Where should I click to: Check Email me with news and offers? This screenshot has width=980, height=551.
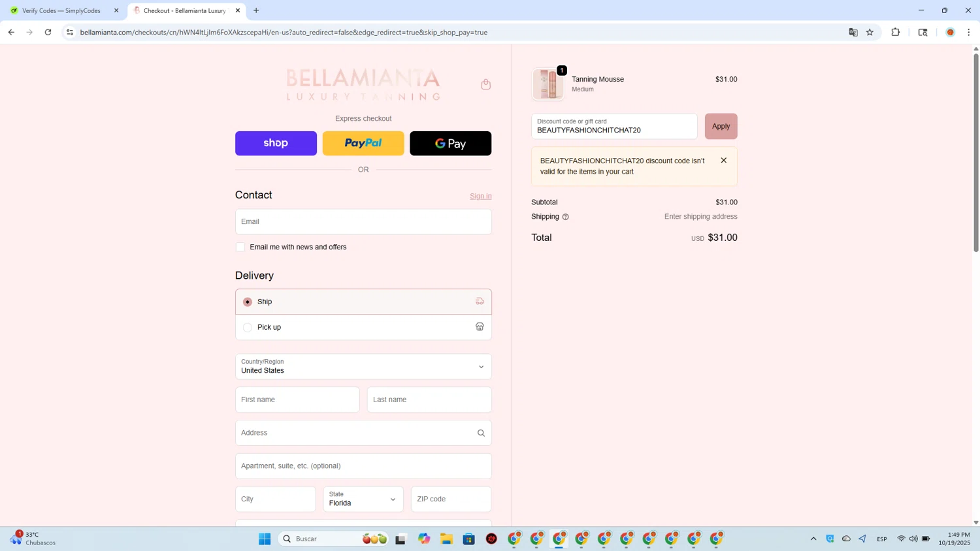(x=240, y=247)
